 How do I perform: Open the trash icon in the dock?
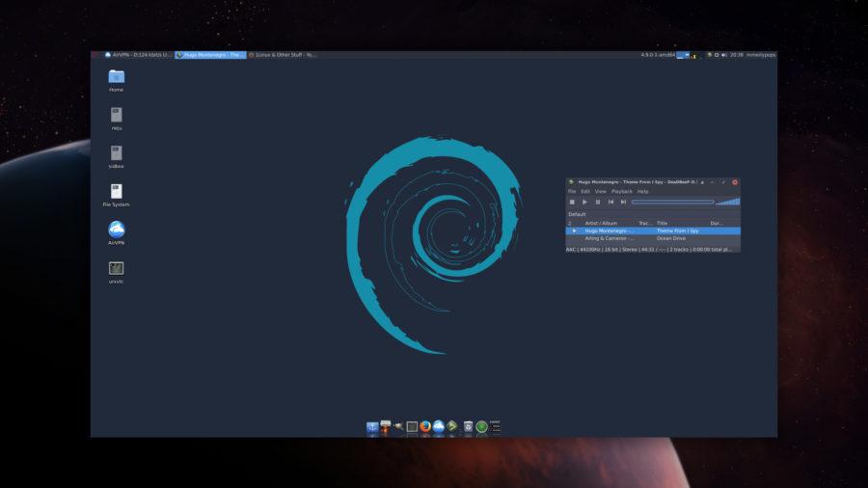pos(468,426)
